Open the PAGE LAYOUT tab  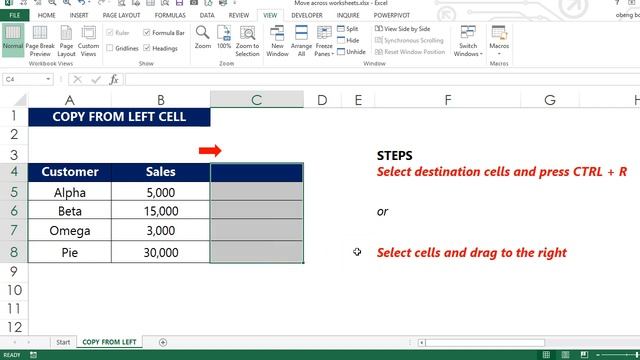tap(121, 15)
